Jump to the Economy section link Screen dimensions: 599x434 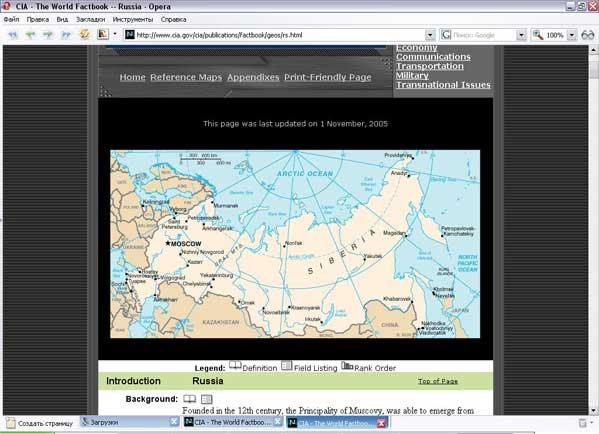(417, 48)
